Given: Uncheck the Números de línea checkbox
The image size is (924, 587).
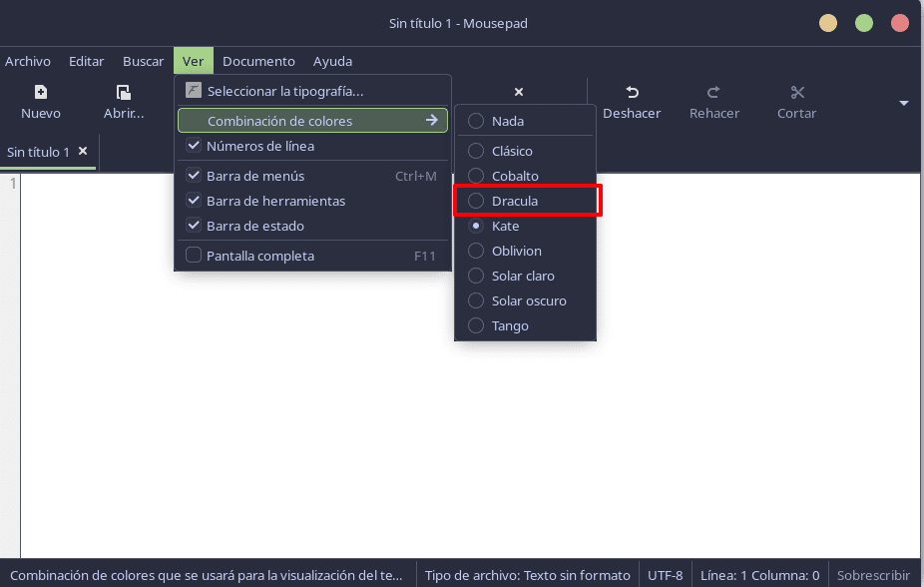Looking at the screenshot, I should [x=194, y=147].
